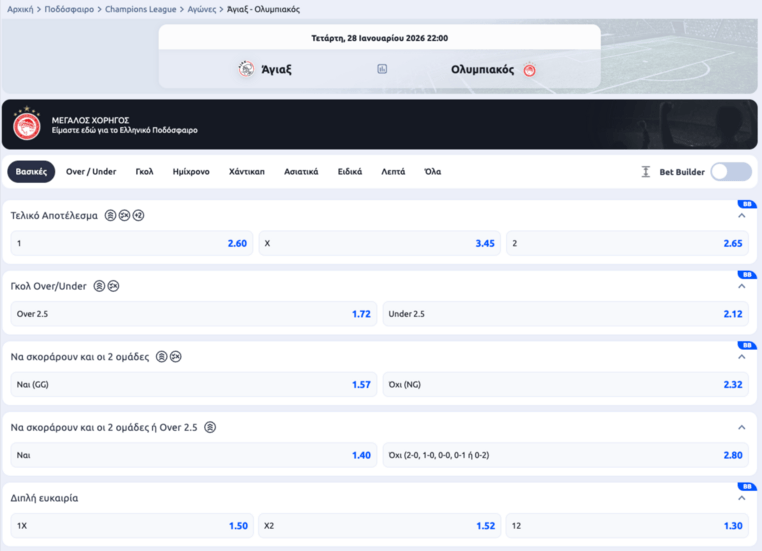Enable the Bet Builder toggle
The height and width of the screenshot is (551, 762).
point(731,172)
